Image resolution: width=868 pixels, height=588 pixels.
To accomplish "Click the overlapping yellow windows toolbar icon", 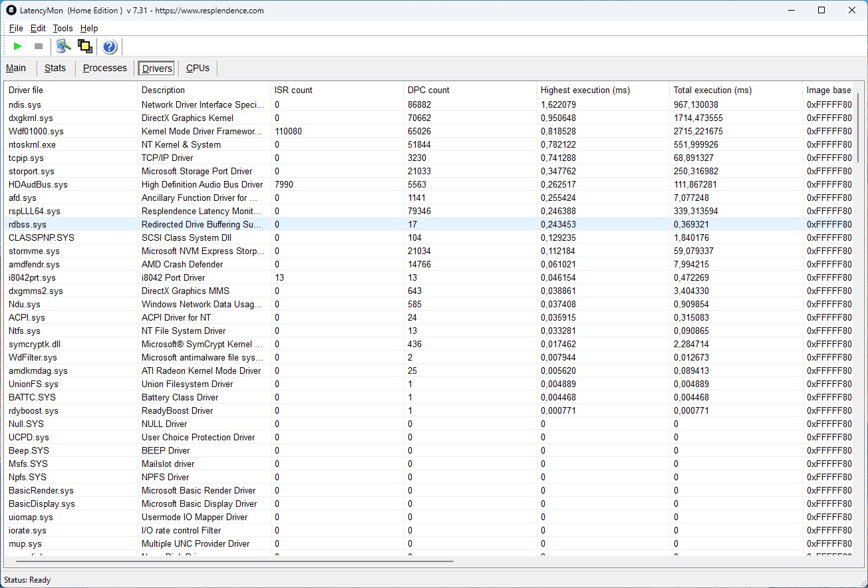I will (84, 47).
